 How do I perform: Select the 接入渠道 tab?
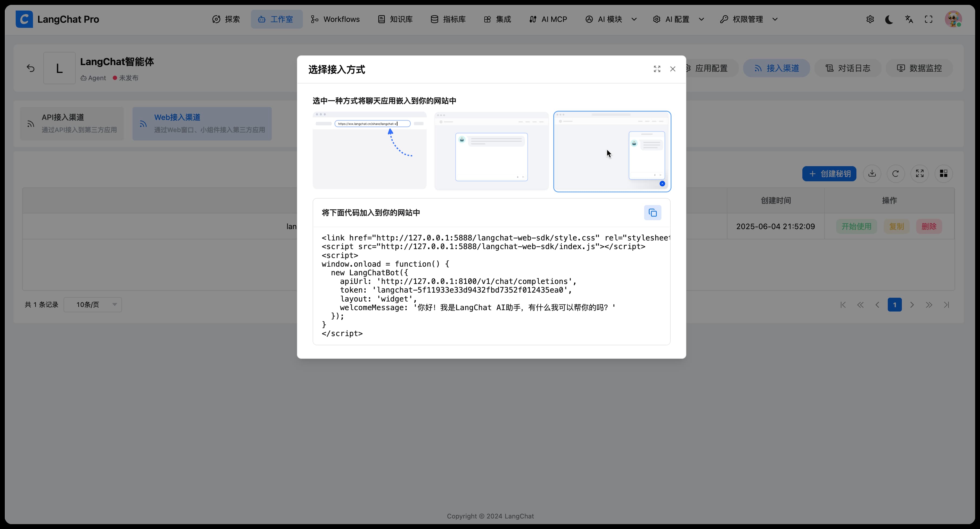pos(776,68)
